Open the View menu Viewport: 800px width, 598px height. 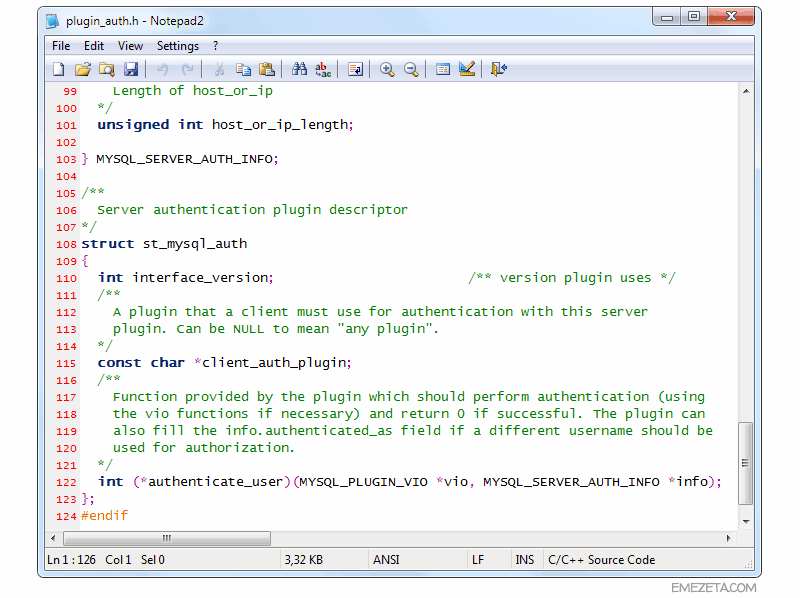pyautogui.click(x=131, y=46)
